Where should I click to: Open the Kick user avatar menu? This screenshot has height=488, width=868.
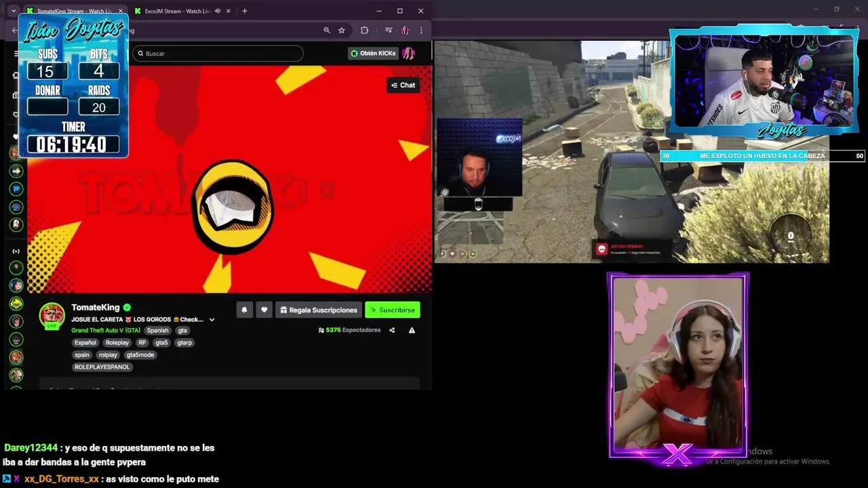tap(408, 54)
